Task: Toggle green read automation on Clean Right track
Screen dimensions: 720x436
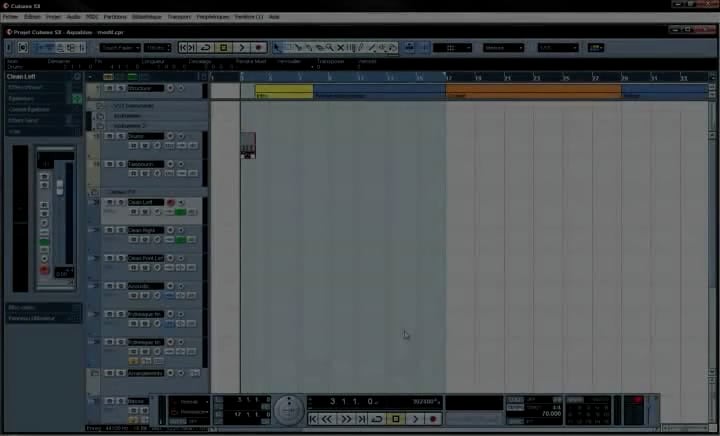Action: click(180, 240)
